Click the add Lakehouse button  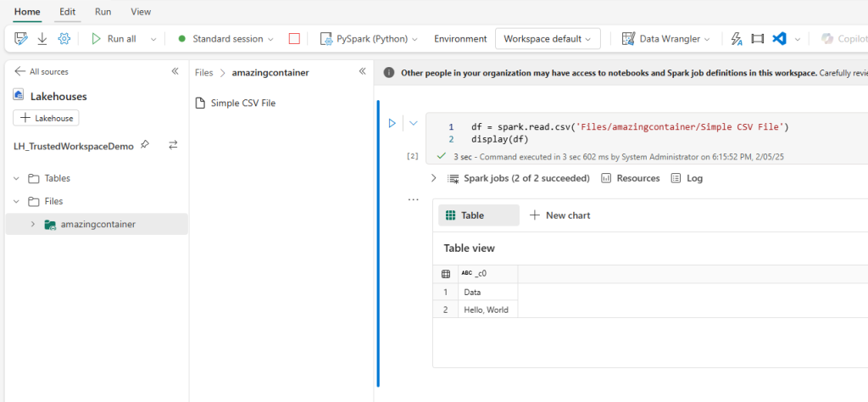coord(47,118)
